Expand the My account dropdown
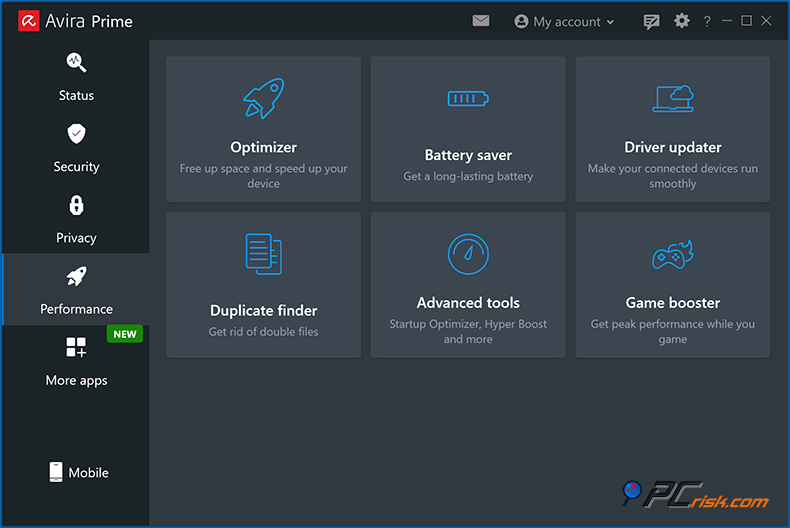This screenshot has width=790, height=528. 564,21
